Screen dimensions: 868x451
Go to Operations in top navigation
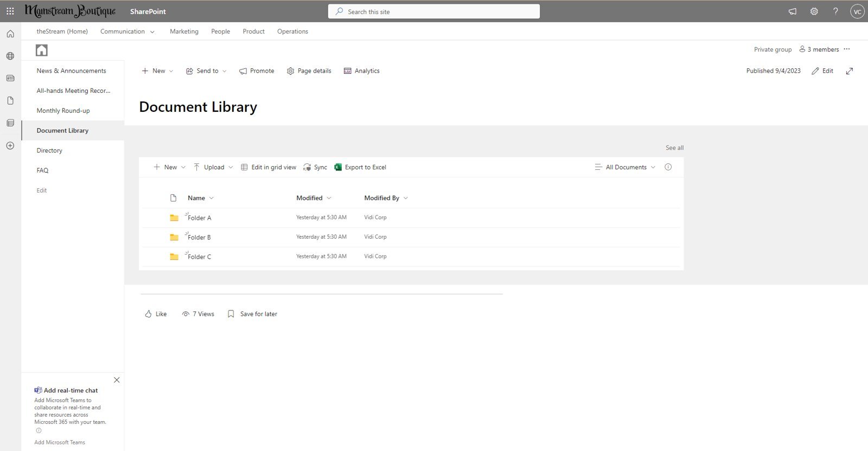click(292, 31)
